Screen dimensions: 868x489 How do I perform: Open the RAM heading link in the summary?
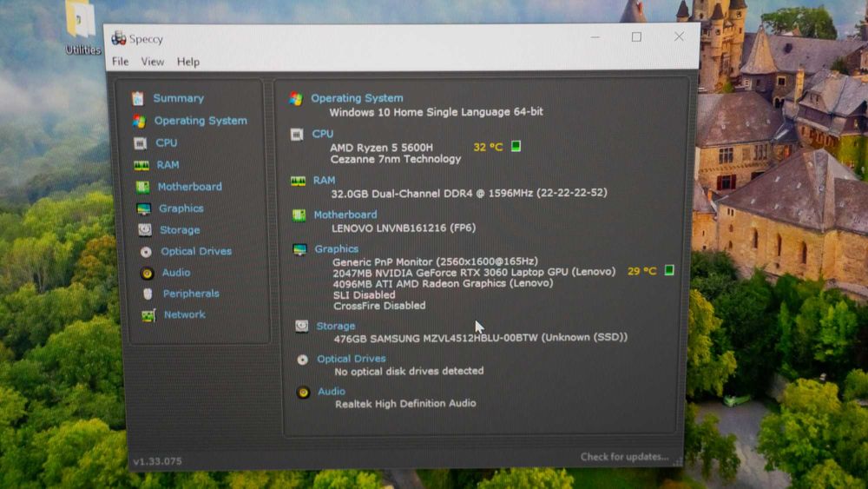pyautogui.click(x=324, y=180)
